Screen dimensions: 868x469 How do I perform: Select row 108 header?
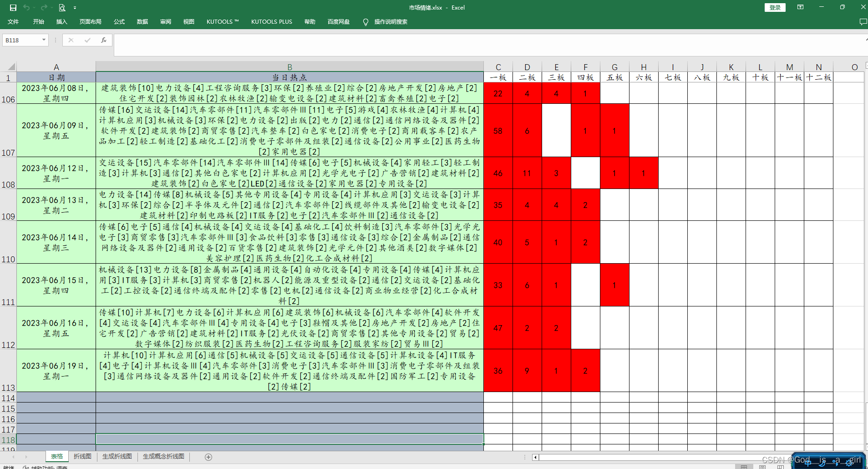click(x=8, y=173)
